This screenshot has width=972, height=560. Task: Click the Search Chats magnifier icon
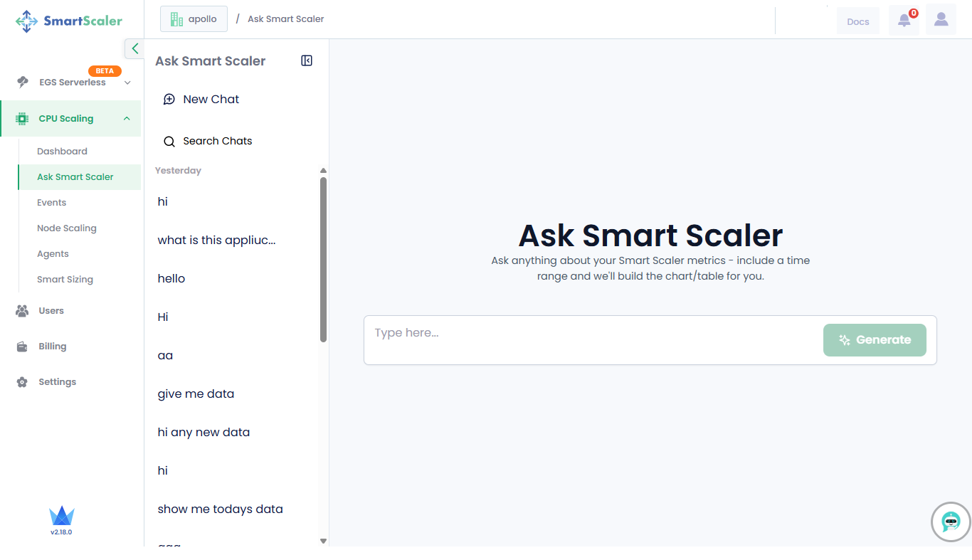pos(169,142)
